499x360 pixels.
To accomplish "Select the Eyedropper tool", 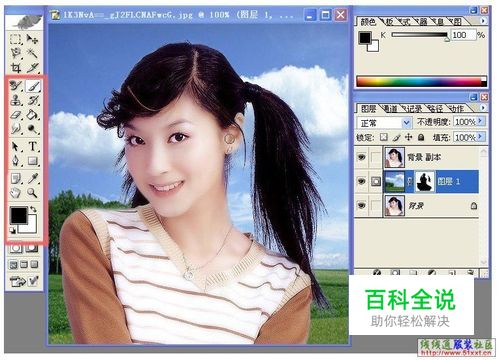I will click(x=33, y=178).
